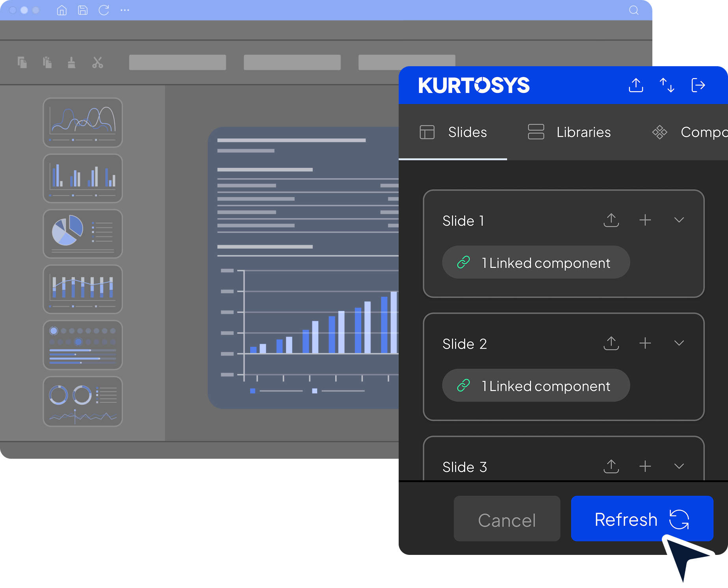Upload Slide 1 using its upload icon

coord(611,220)
